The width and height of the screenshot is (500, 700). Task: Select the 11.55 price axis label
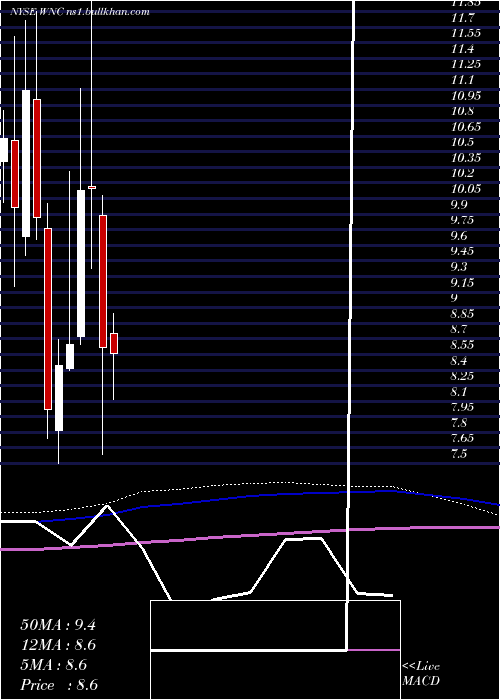(466, 33)
